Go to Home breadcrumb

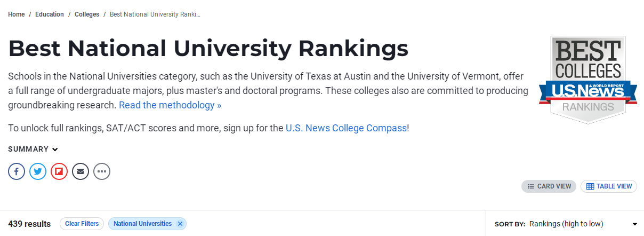[17, 14]
